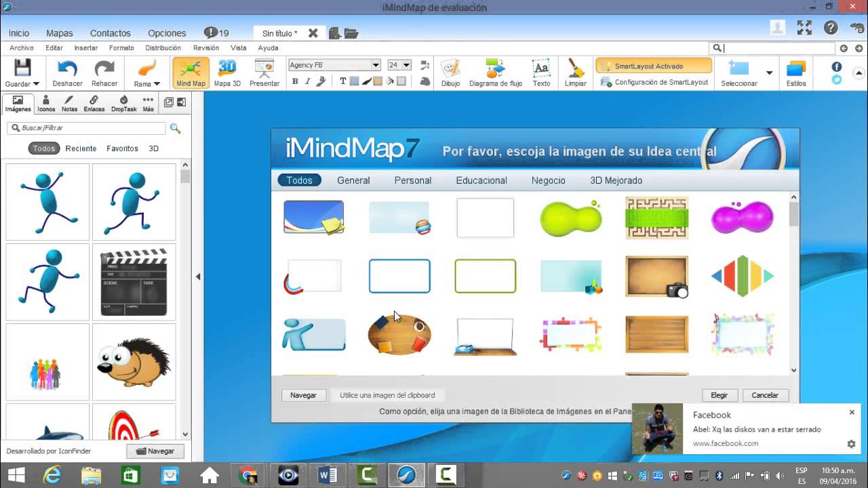
Task: Click the Twitter share icon in ribbon
Action: 837,79
